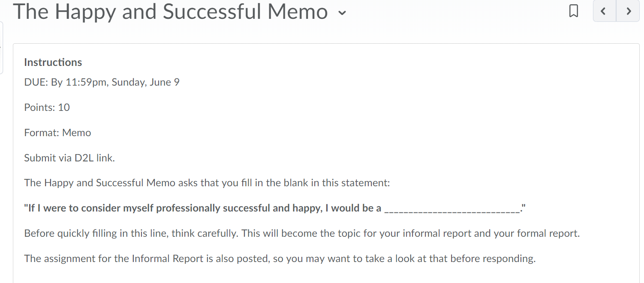Click the Format: Memo line

58,133
